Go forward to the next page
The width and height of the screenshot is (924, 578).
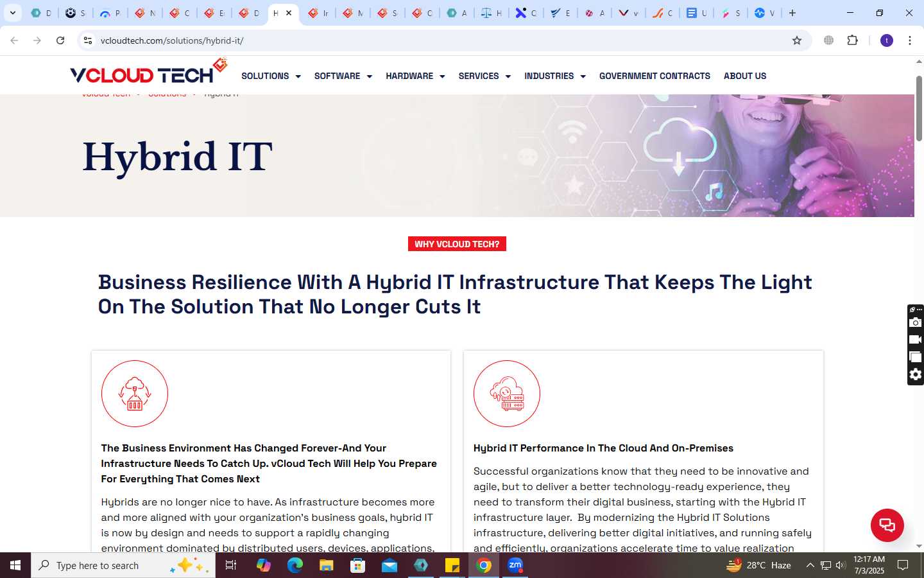37,40
